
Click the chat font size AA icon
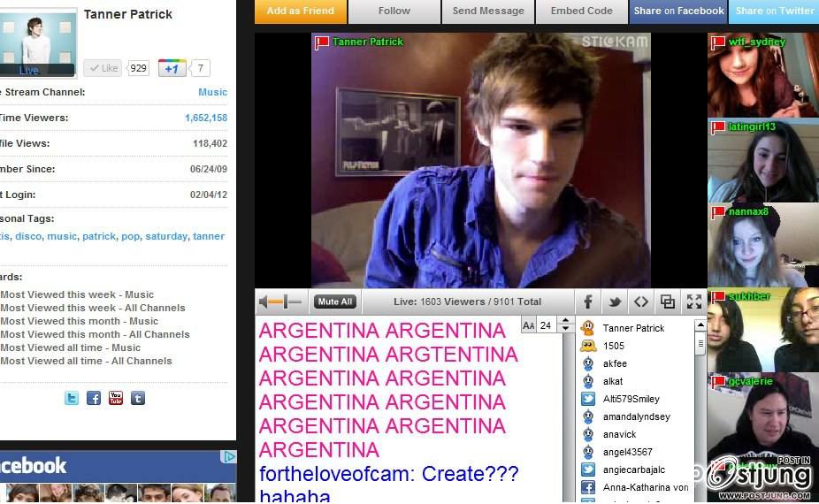tap(529, 325)
